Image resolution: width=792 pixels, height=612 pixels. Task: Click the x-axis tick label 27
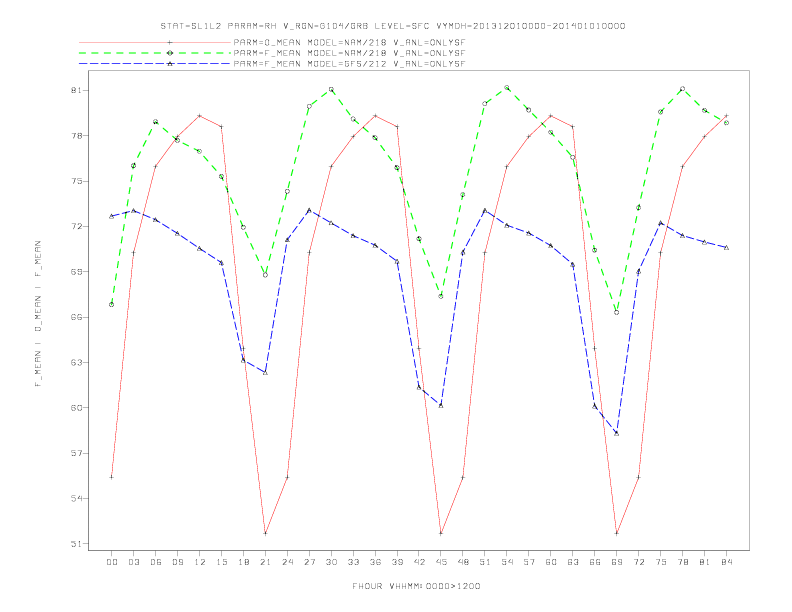(x=309, y=562)
